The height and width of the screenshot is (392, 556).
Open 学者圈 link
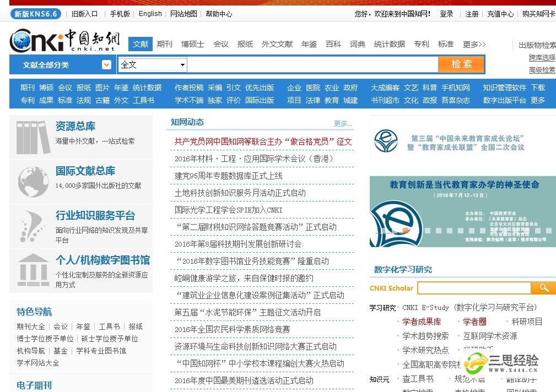pyautogui.click(x=474, y=322)
